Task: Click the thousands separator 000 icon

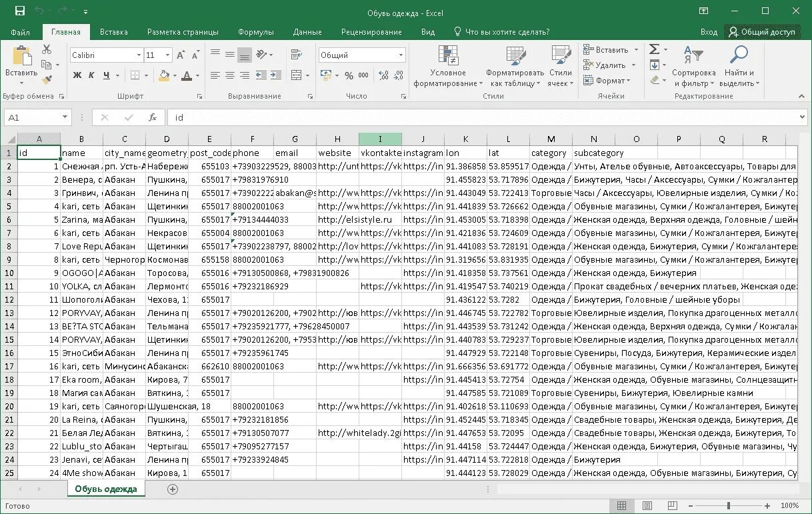Action: click(x=363, y=75)
